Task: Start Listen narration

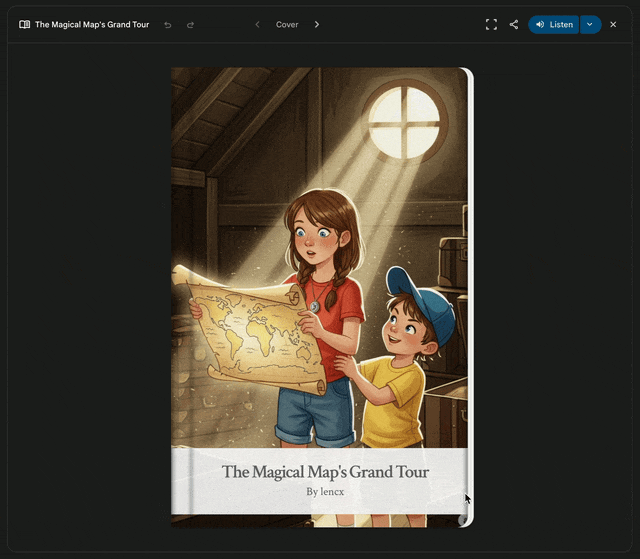Action: (553, 24)
